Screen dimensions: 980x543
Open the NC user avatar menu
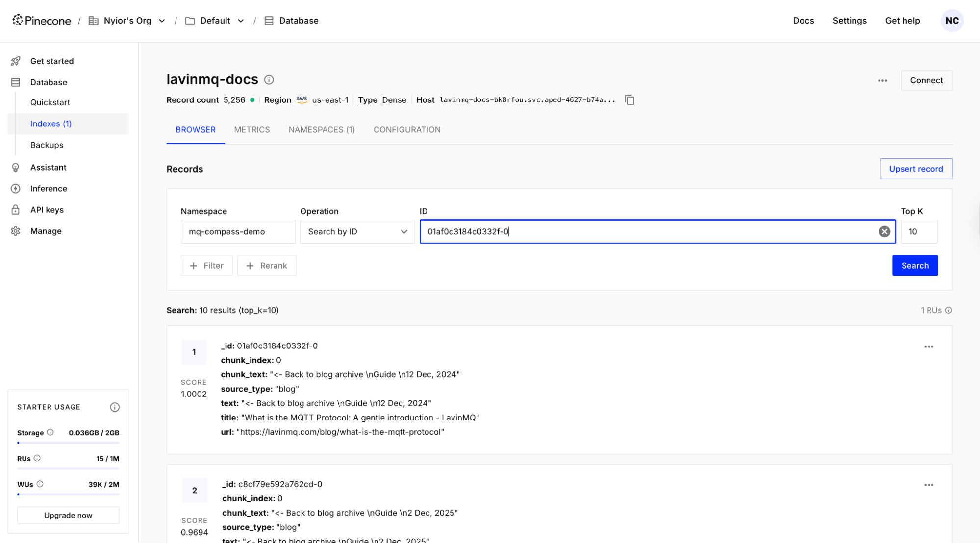click(952, 21)
